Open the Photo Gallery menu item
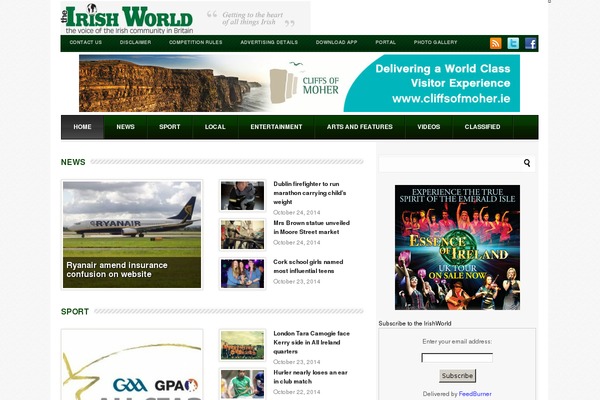 (435, 42)
